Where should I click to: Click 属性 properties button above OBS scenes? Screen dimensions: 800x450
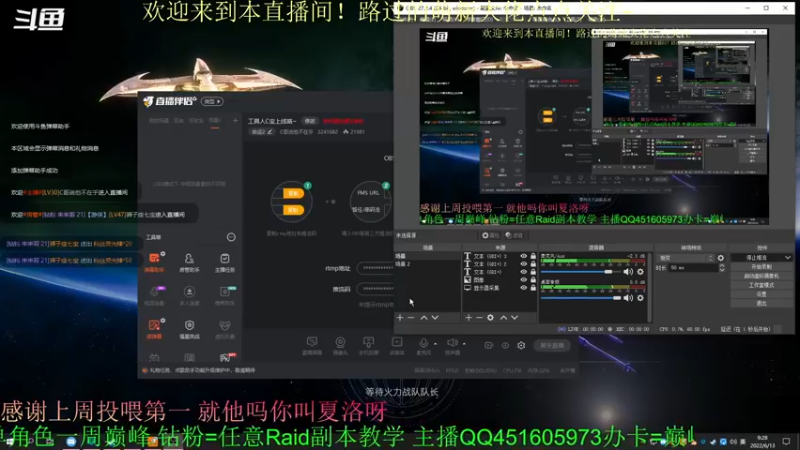(491, 236)
